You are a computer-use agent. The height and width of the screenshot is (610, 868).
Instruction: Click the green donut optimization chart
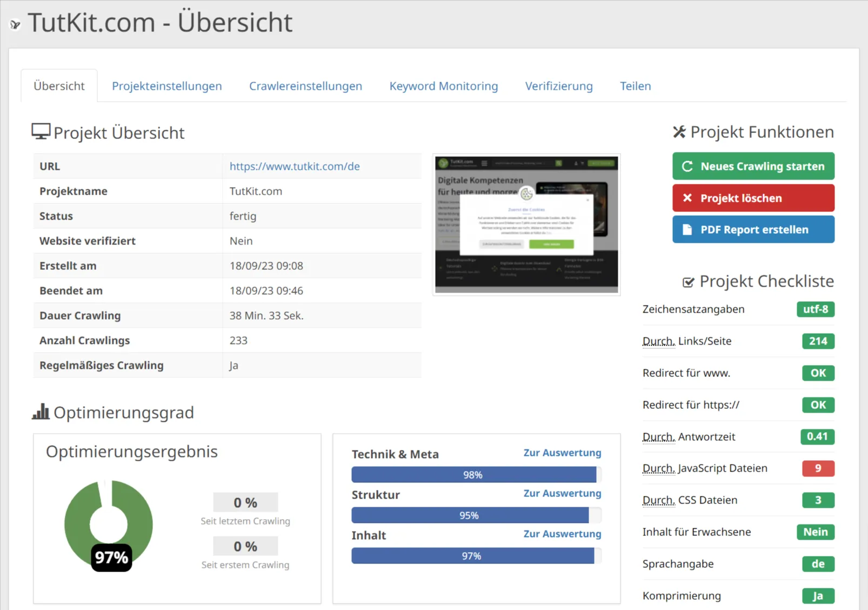[x=109, y=524]
